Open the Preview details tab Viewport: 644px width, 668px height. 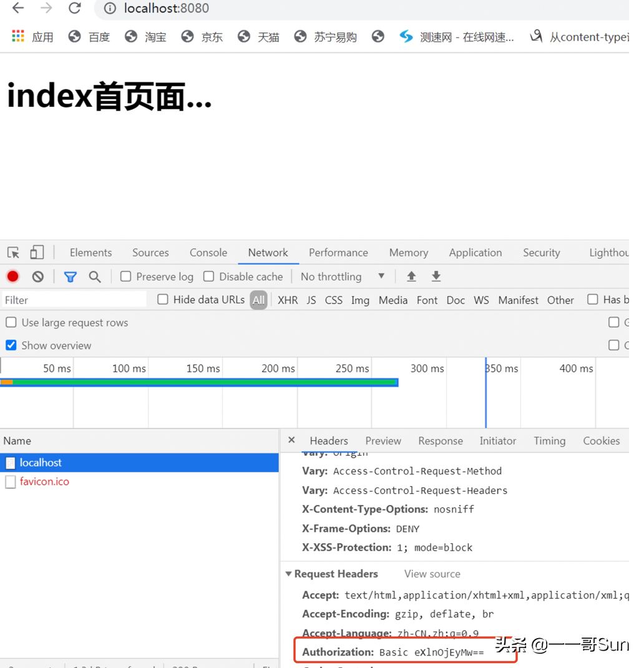pos(383,441)
